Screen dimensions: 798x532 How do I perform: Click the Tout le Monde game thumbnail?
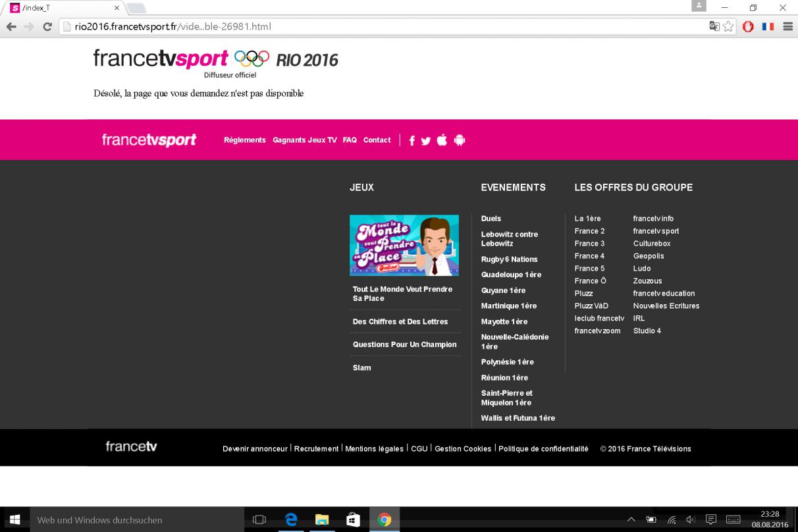(x=404, y=245)
